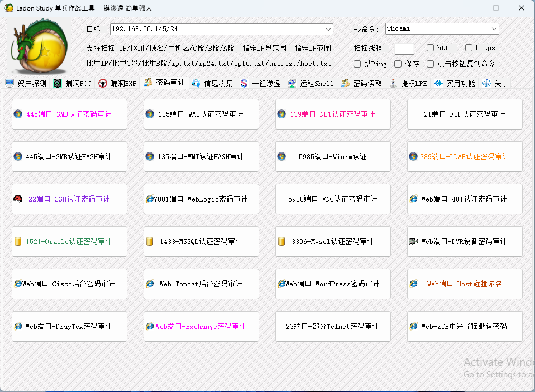Viewport: 535px width, 392px height.
Task: Click the database icon on 3306-Mysql认证密码审计
Action: [281, 241]
